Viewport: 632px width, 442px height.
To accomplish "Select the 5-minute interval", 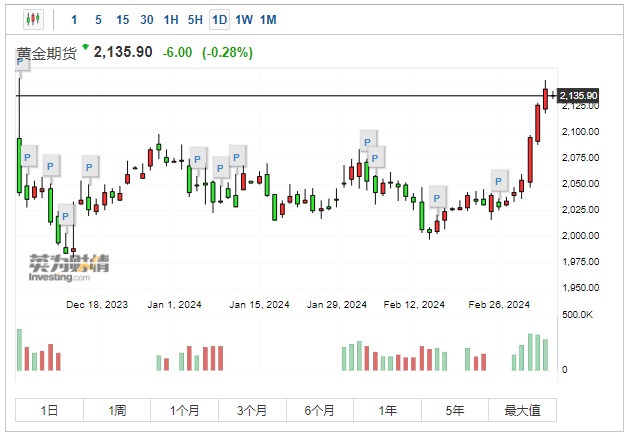I will point(98,19).
